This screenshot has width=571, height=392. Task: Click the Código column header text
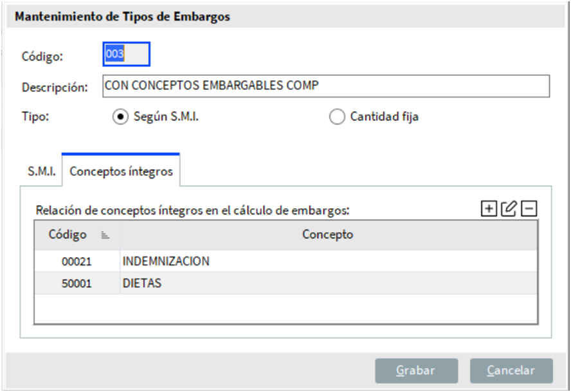(x=68, y=235)
